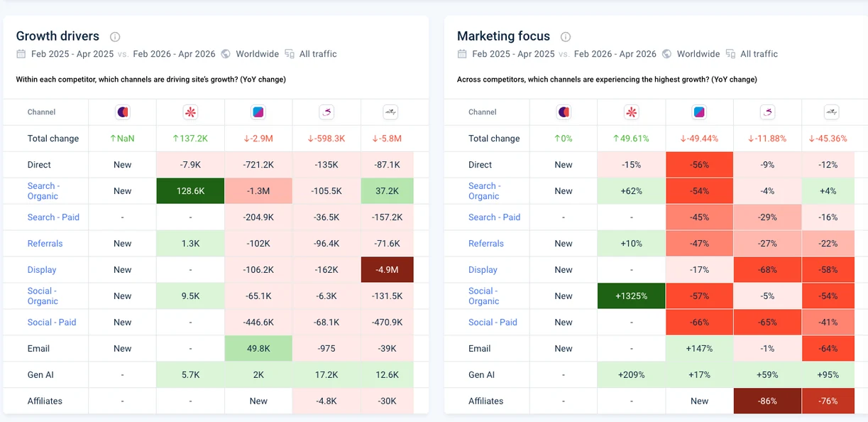This screenshot has width=868, height=422.
Task: Select the -86% Affiliates cell
Action: (768, 401)
